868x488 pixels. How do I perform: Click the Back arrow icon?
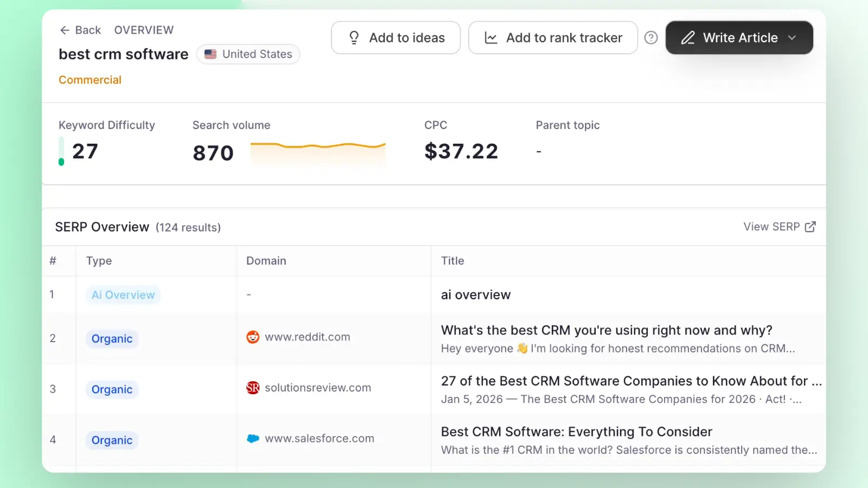pos(65,30)
